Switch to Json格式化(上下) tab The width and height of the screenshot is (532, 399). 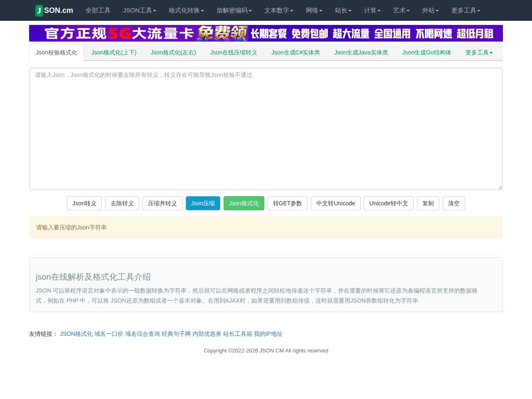(114, 52)
